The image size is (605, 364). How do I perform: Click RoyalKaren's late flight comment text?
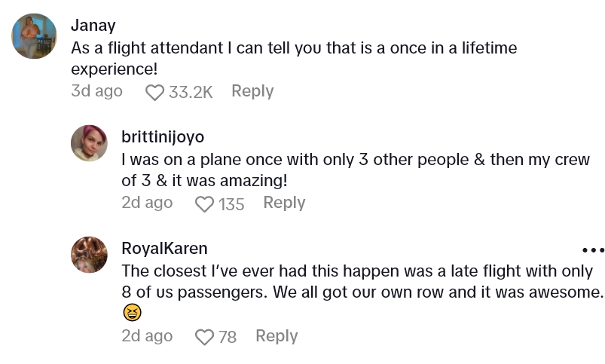coord(362,281)
